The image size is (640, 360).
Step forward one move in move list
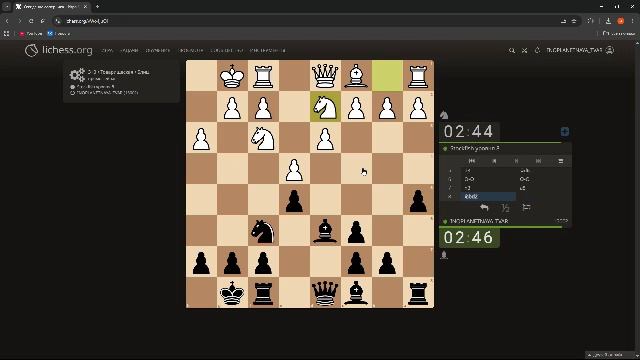click(x=516, y=161)
